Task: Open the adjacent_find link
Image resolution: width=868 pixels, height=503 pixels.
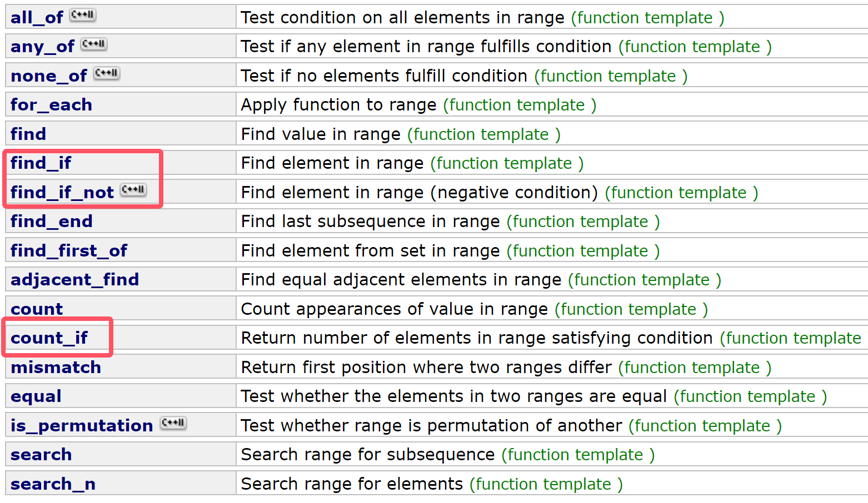Action: (x=74, y=280)
